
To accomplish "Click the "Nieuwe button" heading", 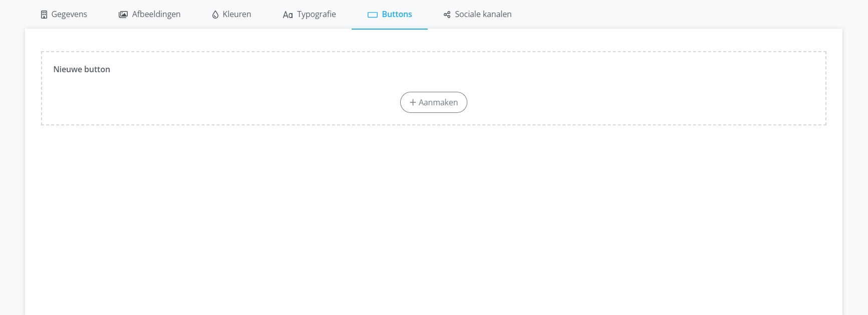I will click(82, 69).
